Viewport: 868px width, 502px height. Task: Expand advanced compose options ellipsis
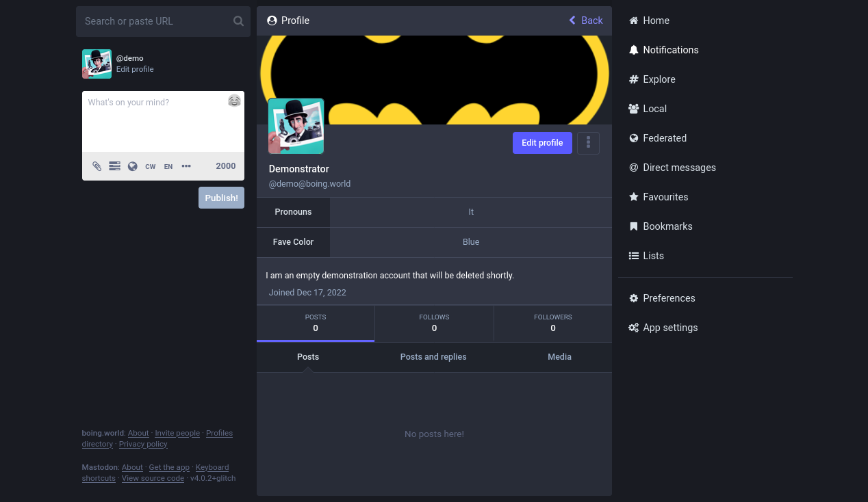pos(186,166)
